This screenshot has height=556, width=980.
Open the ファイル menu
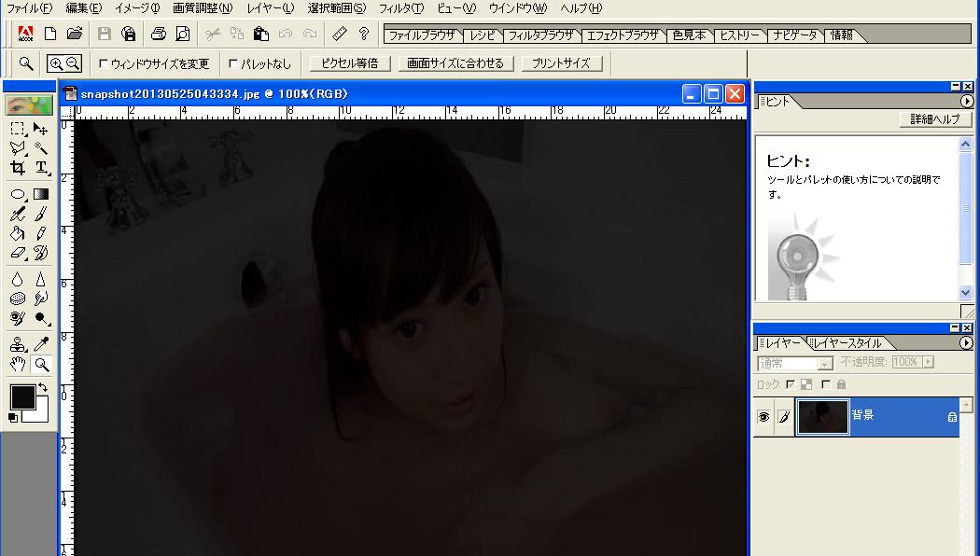tap(29, 8)
